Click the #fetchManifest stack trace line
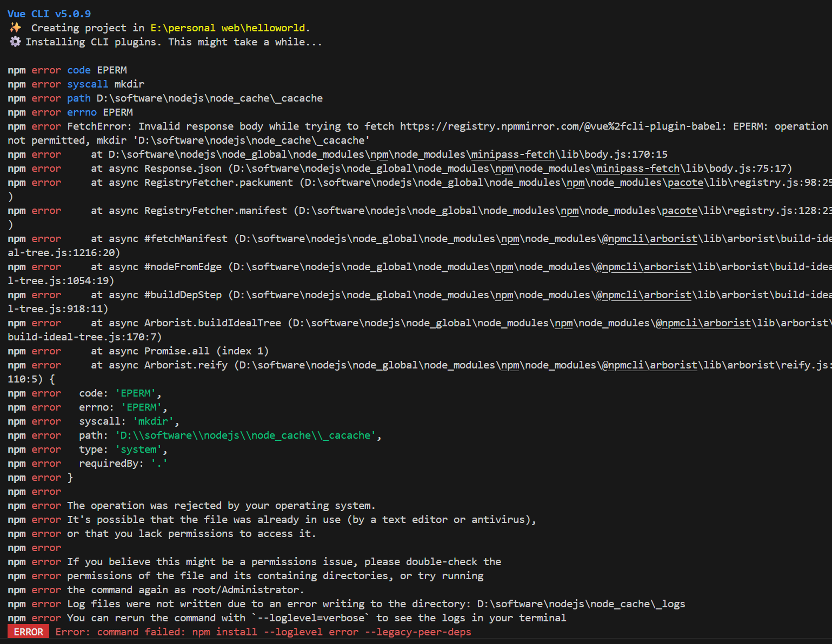The image size is (832, 644). point(420,238)
